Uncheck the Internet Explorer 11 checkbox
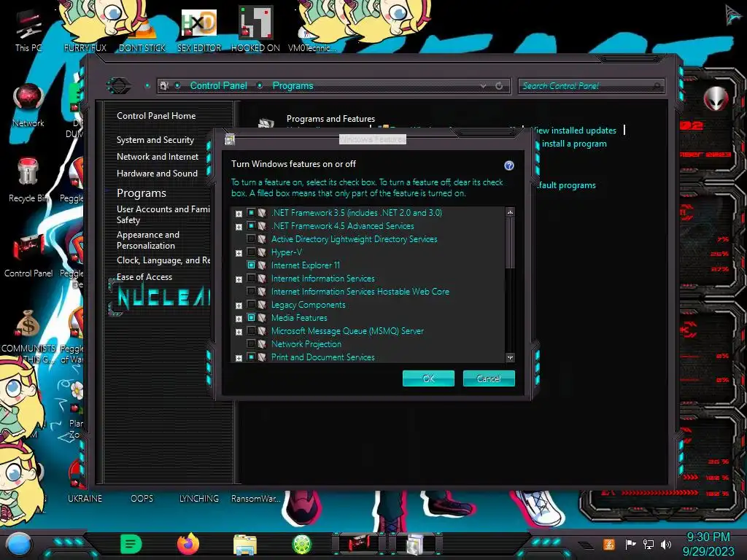The image size is (747, 560). 251,265
